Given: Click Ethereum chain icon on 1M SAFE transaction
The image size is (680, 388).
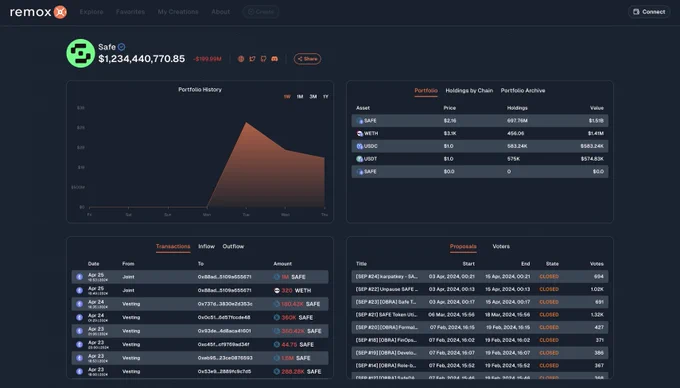Looking at the screenshot, I should point(79,277).
